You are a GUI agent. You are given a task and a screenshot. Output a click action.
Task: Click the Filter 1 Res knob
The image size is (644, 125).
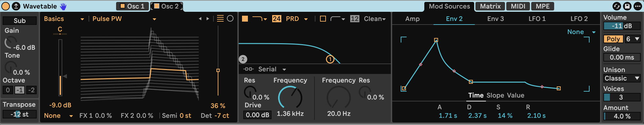pyautogui.click(x=250, y=92)
